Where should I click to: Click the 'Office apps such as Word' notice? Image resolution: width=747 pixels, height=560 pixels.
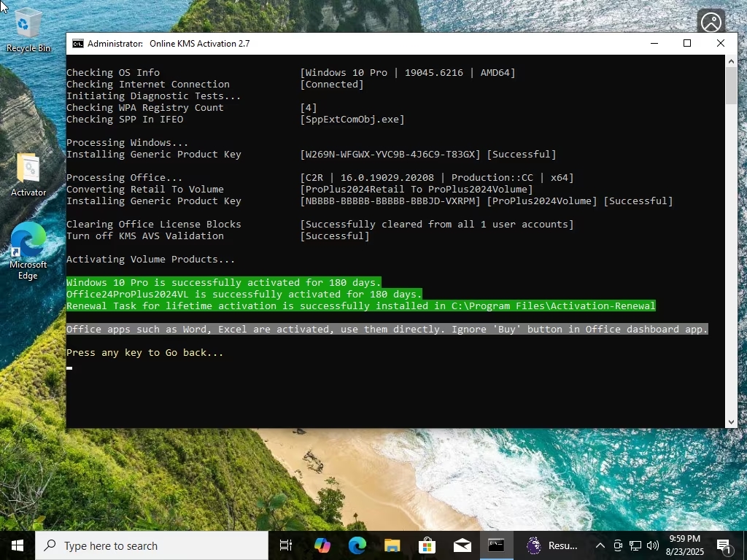point(387,329)
